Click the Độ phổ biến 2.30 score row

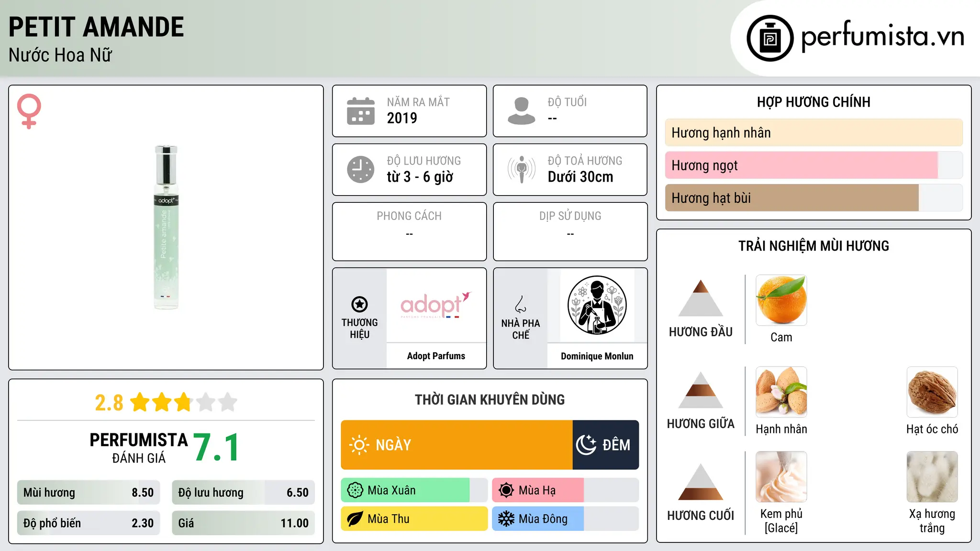point(89,523)
